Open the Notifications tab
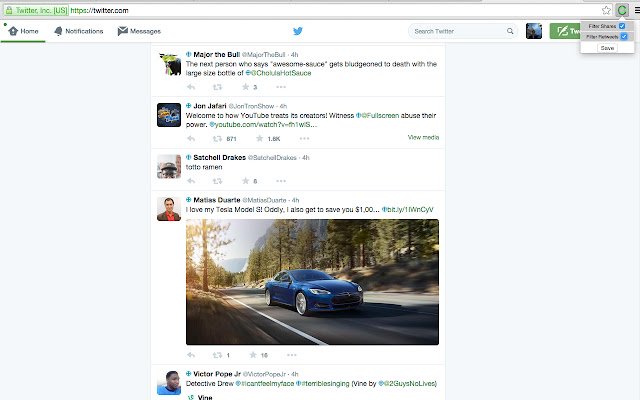The width and height of the screenshot is (640, 400). pyautogui.click(x=79, y=31)
